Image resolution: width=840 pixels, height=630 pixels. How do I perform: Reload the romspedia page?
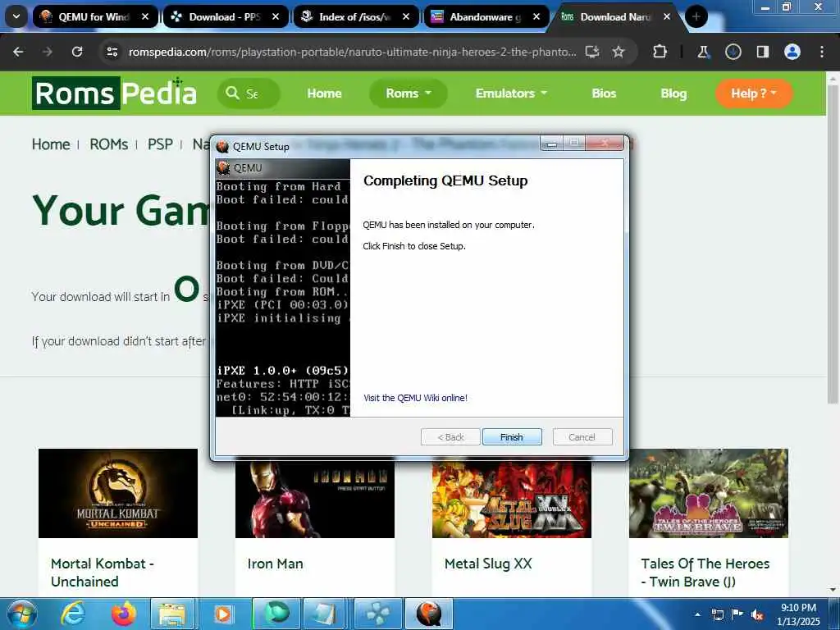tap(77, 52)
